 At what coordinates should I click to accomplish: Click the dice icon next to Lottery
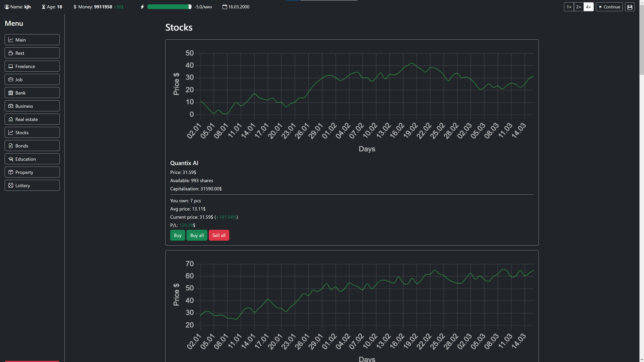(x=11, y=186)
